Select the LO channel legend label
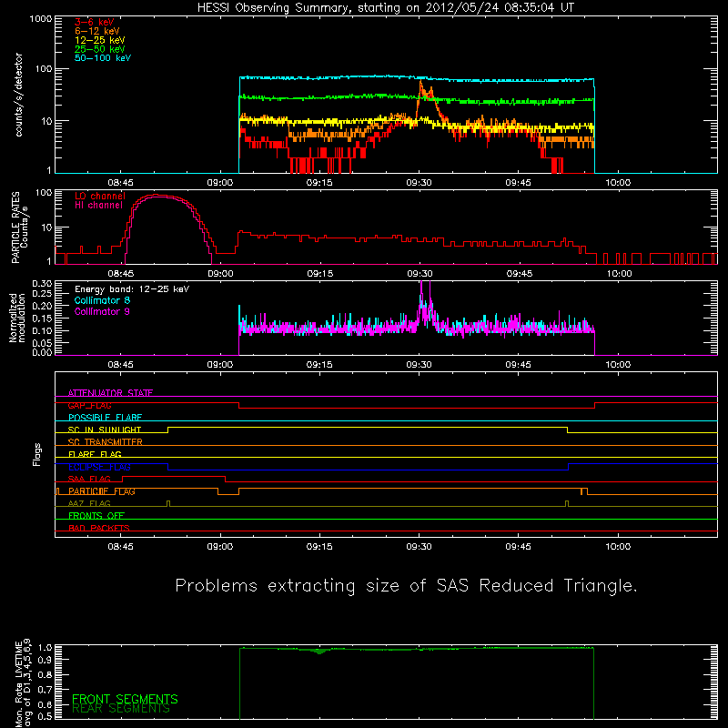This screenshot has width=728, height=728. [x=100, y=196]
